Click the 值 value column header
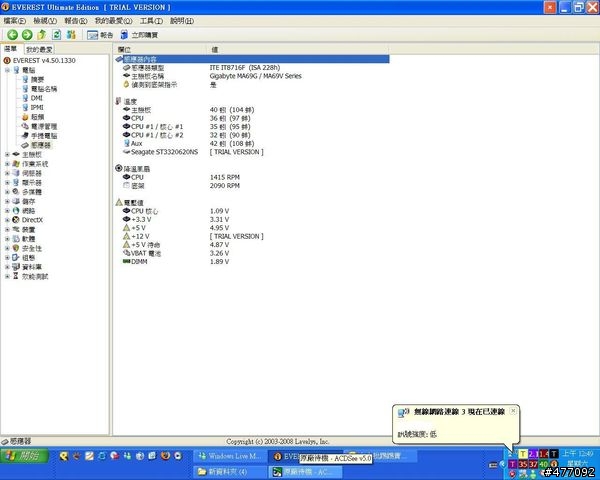 pos(298,49)
